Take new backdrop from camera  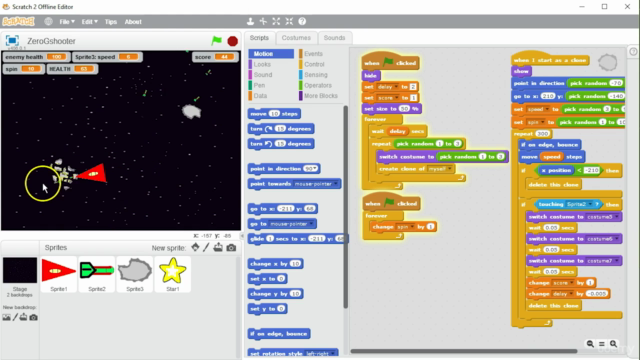[x=33, y=317]
